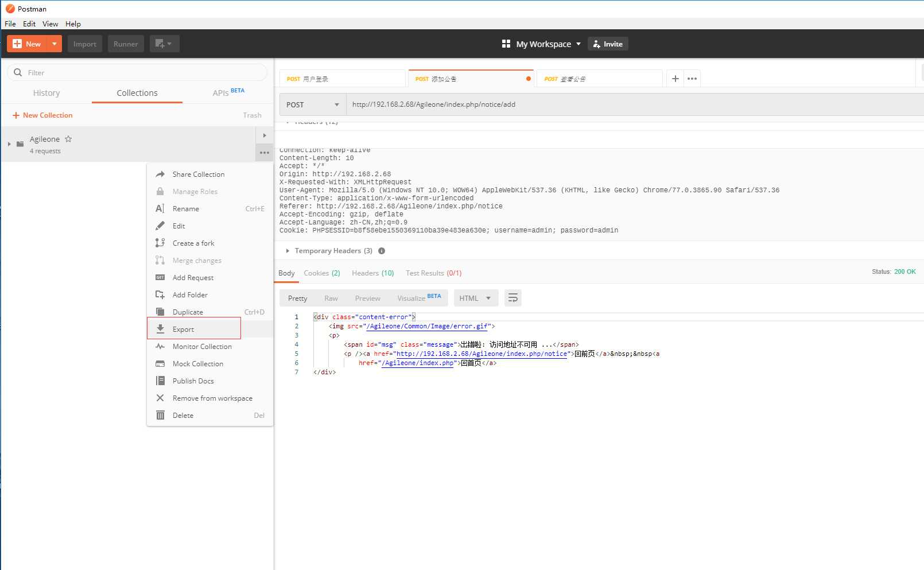The width and height of the screenshot is (924, 570).
Task: Click the Import button
Action: pyautogui.click(x=85, y=44)
